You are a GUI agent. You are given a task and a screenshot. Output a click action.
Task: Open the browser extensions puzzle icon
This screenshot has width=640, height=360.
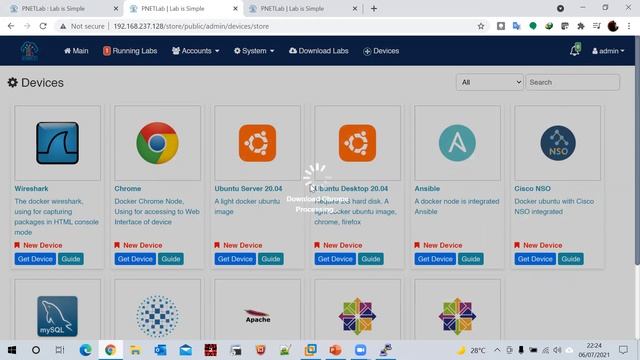[x=581, y=26]
